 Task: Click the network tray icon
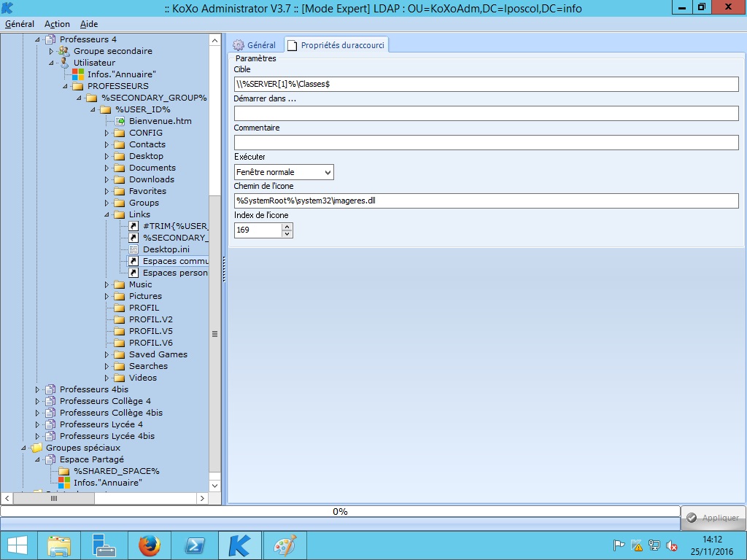click(x=654, y=545)
